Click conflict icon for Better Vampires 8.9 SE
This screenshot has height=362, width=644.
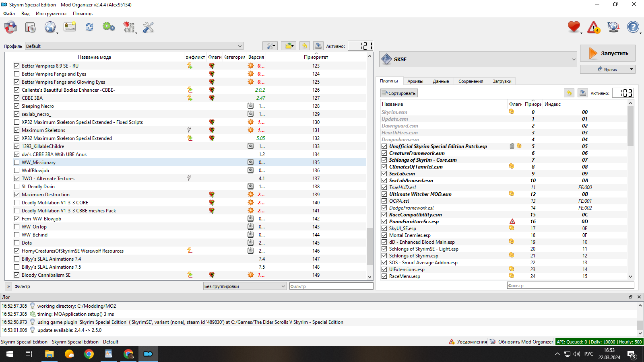190,66
